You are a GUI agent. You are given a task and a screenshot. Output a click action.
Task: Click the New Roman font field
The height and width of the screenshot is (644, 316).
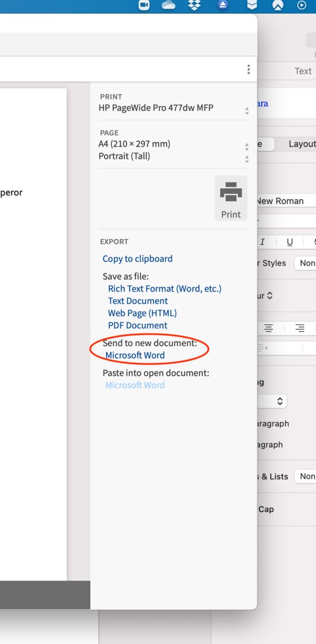287,201
